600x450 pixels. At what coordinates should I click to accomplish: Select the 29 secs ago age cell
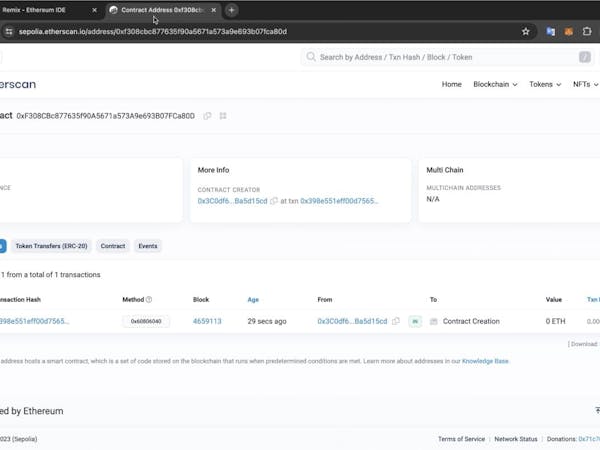tap(267, 321)
